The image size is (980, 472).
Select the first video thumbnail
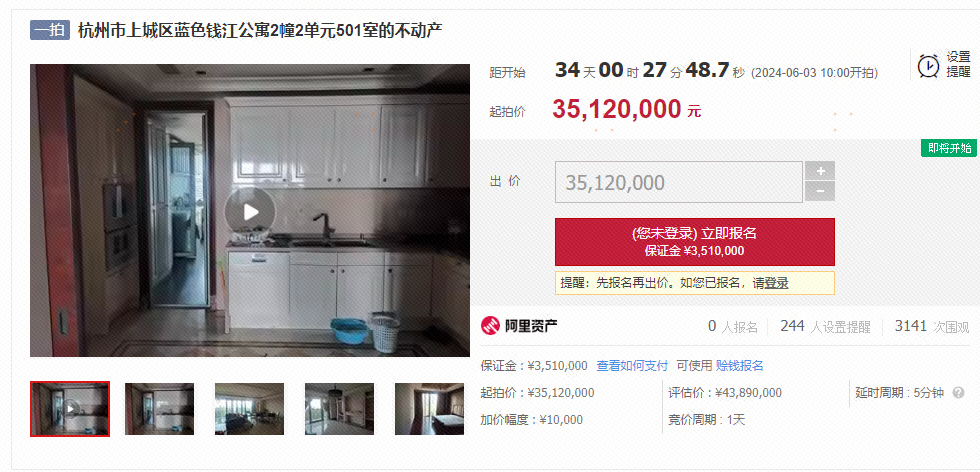(70, 408)
